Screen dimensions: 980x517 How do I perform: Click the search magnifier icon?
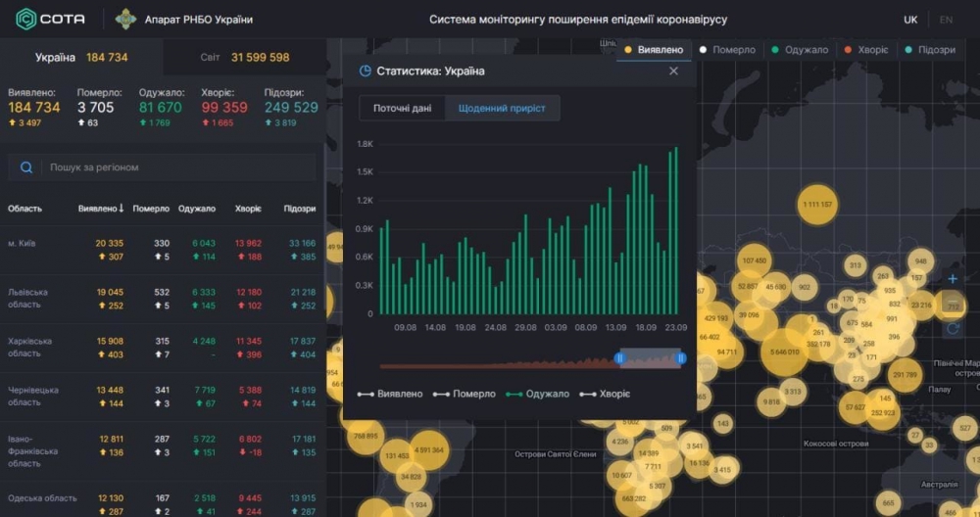(27, 167)
